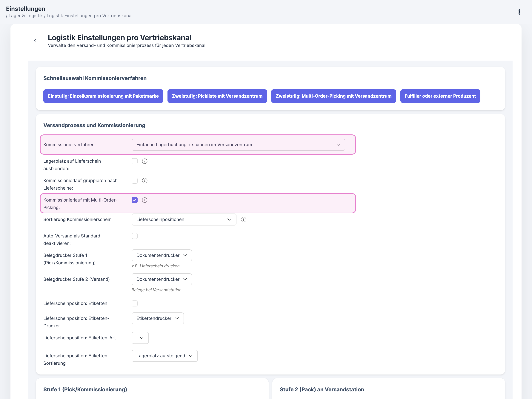Open the Kommissionierverfahren dropdown

click(238, 145)
